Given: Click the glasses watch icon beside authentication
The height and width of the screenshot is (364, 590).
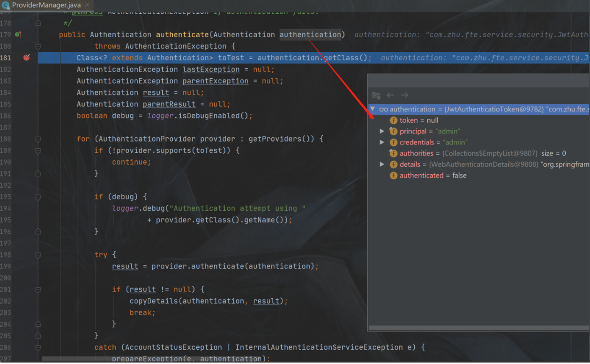Looking at the screenshot, I should click(x=383, y=109).
